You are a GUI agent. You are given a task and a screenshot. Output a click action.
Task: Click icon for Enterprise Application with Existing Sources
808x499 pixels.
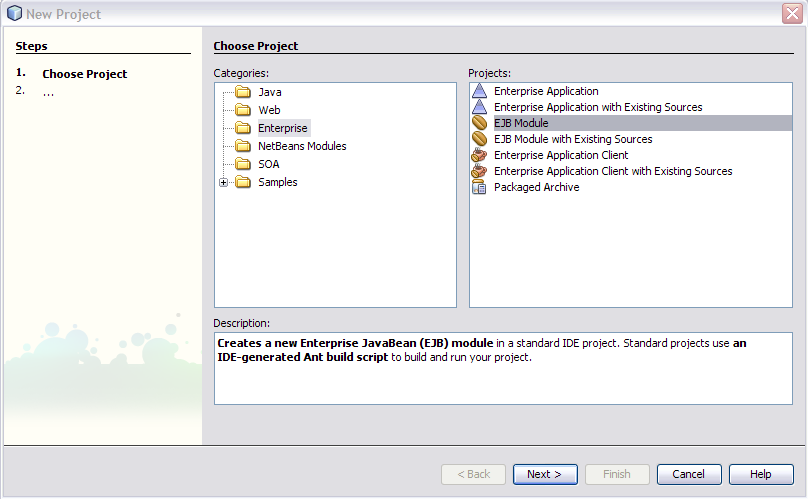coord(479,107)
